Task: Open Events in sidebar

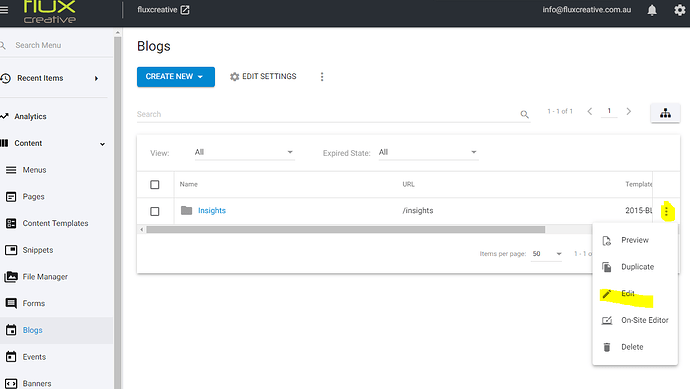Action: click(34, 357)
